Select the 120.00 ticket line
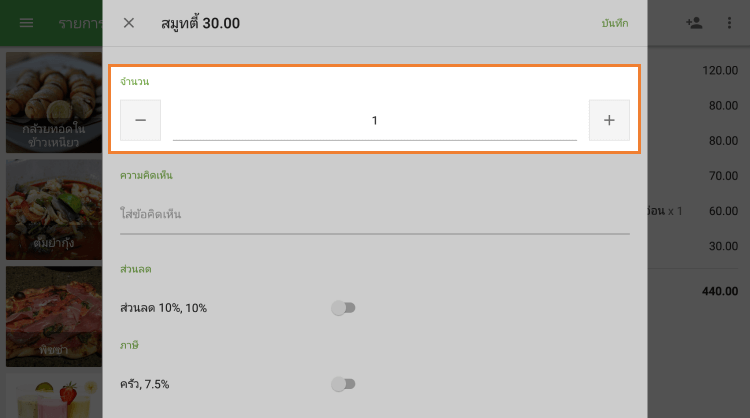 719,71
